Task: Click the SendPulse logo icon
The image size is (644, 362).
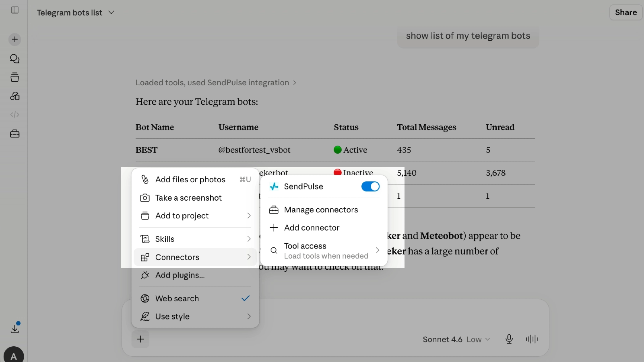Action: (274, 187)
